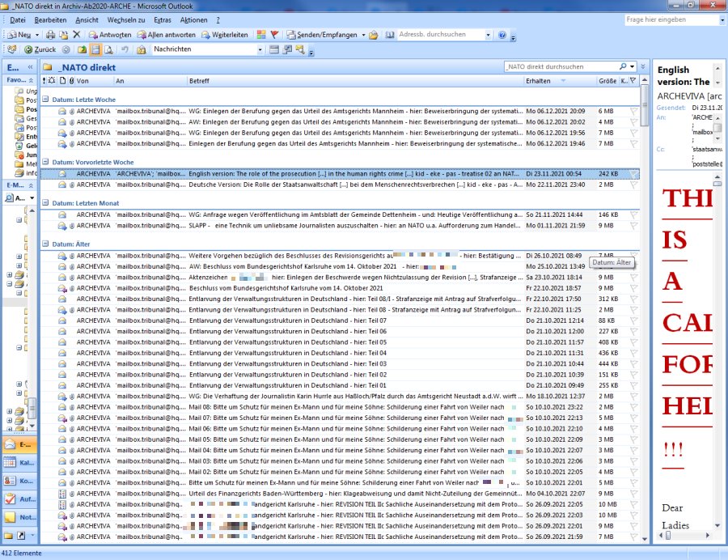
Task: Collapse the 'Datum: Letzten Monat' group
Action: (x=45, y=202)
